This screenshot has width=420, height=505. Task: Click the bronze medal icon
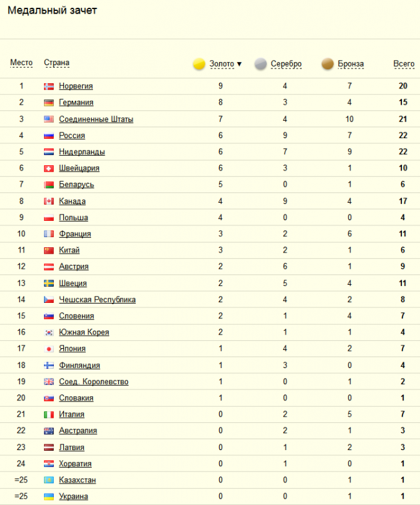coord(328,64)
